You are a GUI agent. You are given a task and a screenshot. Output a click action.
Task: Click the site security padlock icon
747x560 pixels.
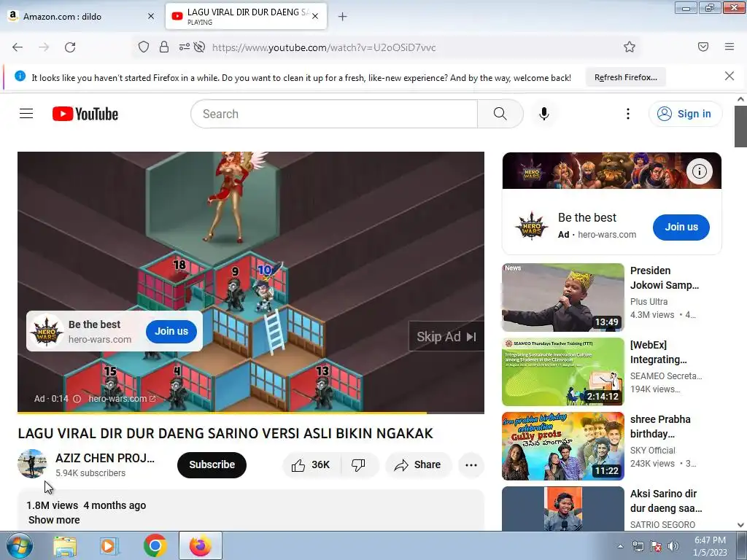click(x=164, y=47)
